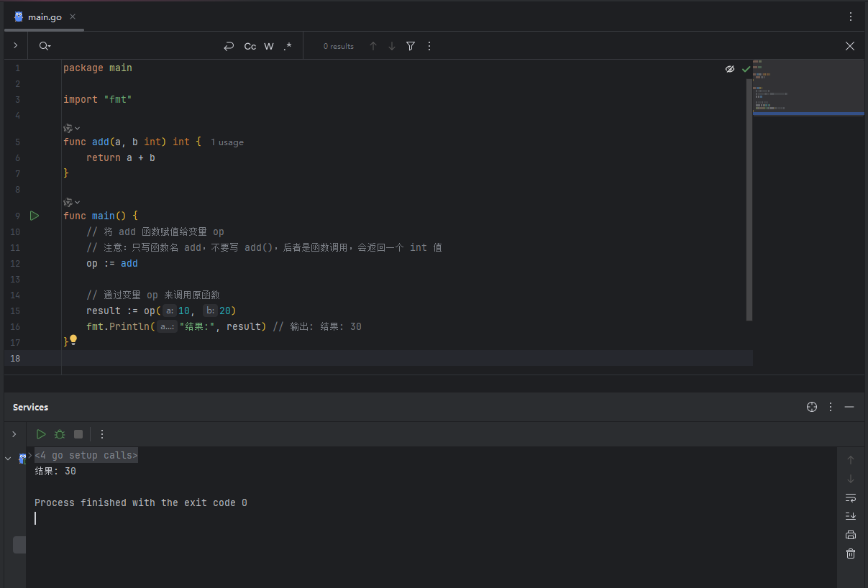Expand the Services tree sidebar
This screenshot has height=588, width=868.
14,434
